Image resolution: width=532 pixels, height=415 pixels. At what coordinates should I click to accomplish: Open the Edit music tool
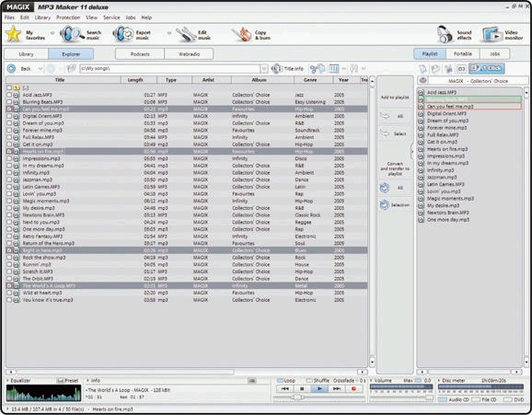coord(193,35)
